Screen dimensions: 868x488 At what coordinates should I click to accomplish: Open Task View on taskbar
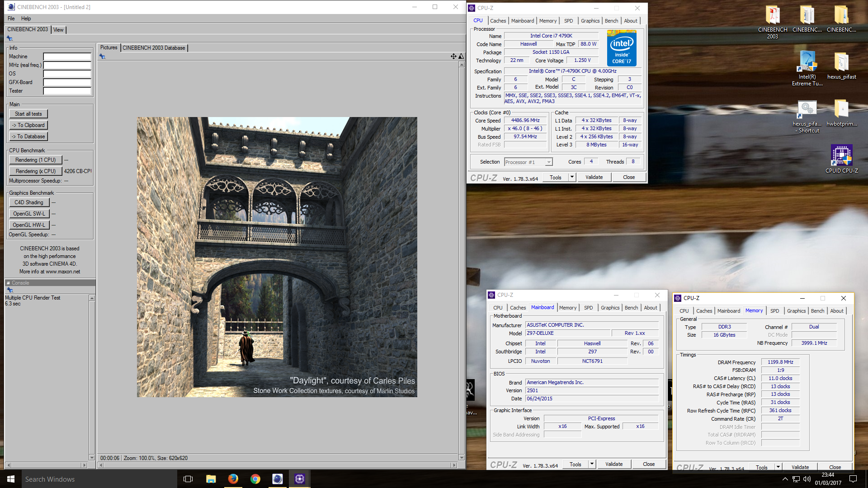188,479
